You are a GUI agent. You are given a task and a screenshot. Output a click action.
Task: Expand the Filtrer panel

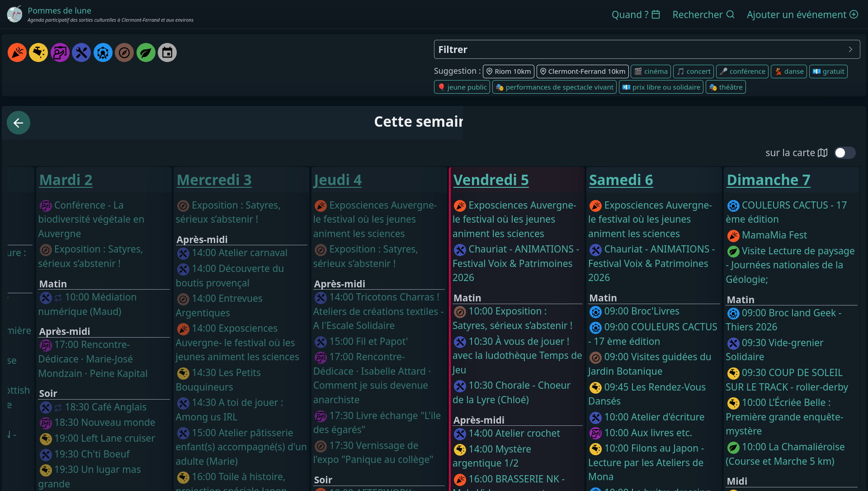646,49
